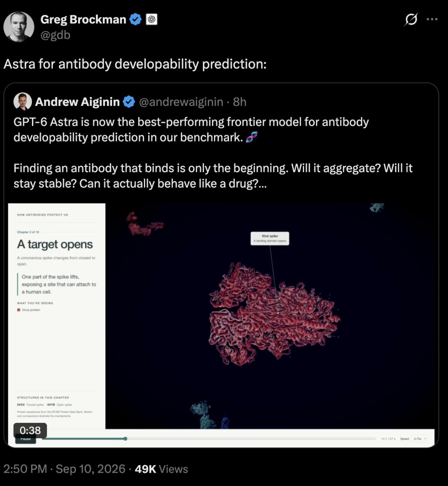448x486 pixels.
Task: Click the Andrew Aiginin display name
Action: point(78,102)
